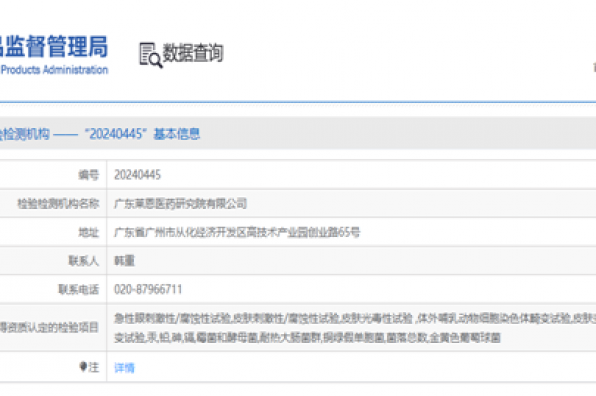The image size is (596, 396).
Task: Select the 编号 row label
Action: (x=89, y=175)
